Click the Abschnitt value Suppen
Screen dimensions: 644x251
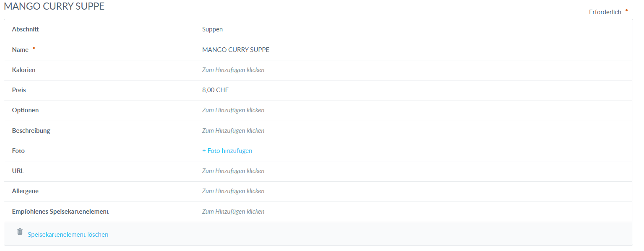212,29
